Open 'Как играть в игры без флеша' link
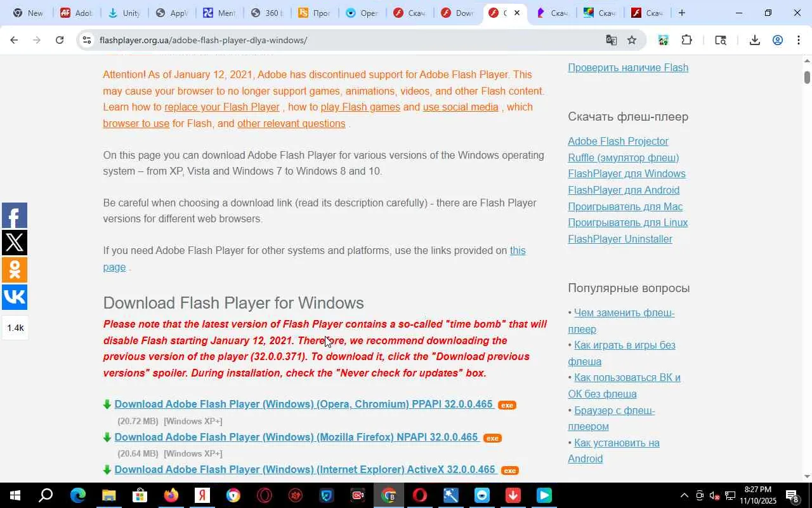This screenshot has height=508, width=812. (x=622, y=354)
